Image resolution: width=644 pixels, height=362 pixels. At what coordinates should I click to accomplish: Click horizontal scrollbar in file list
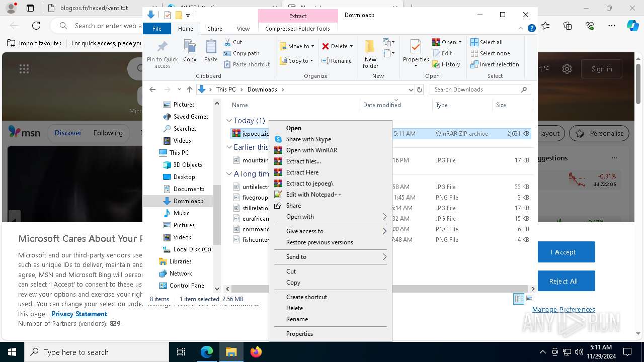click(x=379, y=289)
